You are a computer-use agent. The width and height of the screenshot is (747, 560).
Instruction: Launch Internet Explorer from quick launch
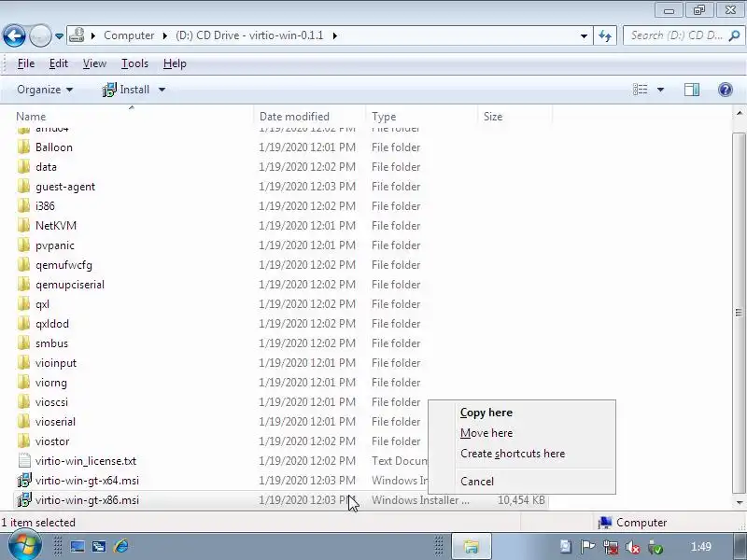tap(121, 546)
